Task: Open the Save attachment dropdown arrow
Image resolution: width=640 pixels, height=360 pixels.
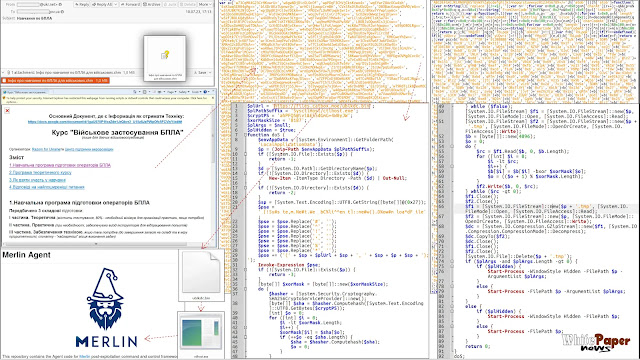Action: coord(210,72)
